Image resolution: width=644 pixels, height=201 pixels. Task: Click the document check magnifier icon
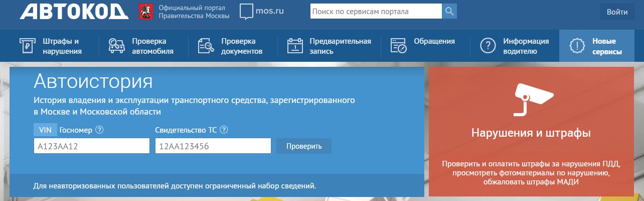tap(206, 46)
